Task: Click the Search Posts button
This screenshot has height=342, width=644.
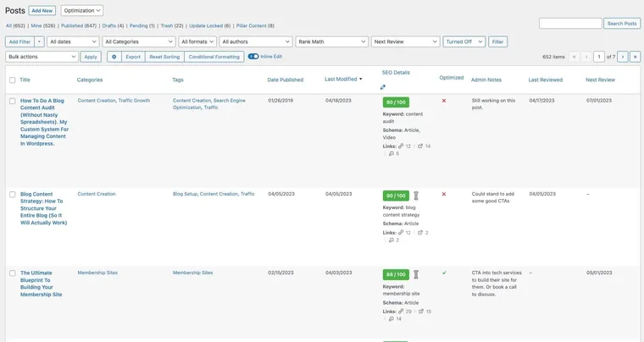Action: (622, 24)
